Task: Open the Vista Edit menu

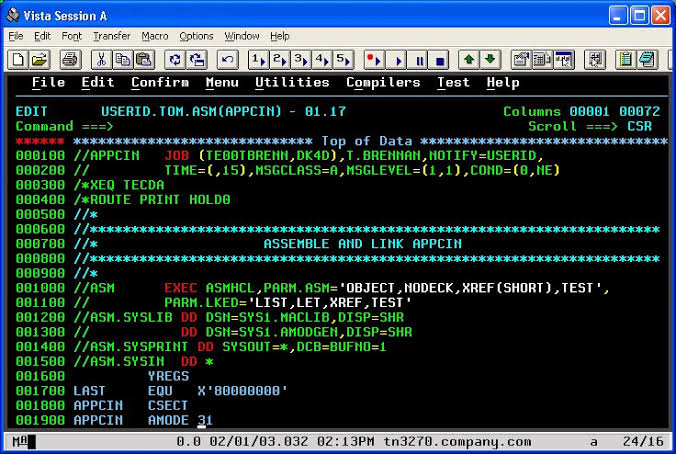Action: tap(42, 36)
